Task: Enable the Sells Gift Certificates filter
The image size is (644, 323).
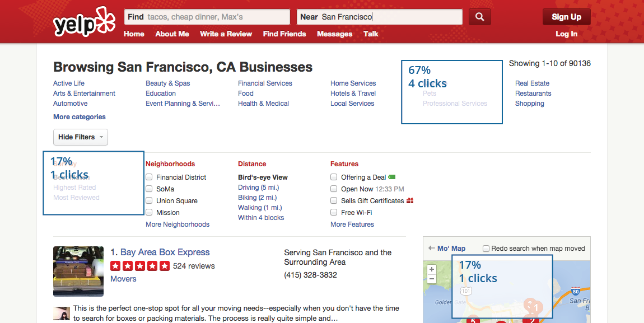Action: [x=334, y=201]
